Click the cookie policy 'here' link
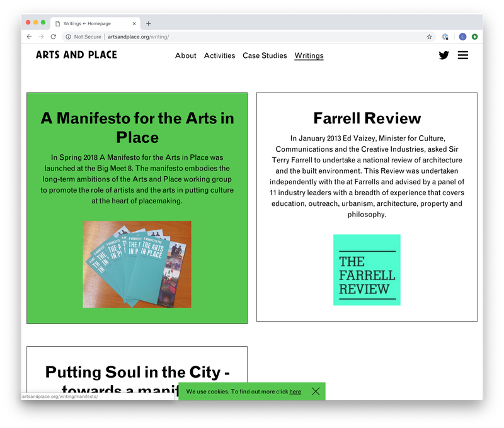Viewport: 504px width, 428px height. click(295, 391)
